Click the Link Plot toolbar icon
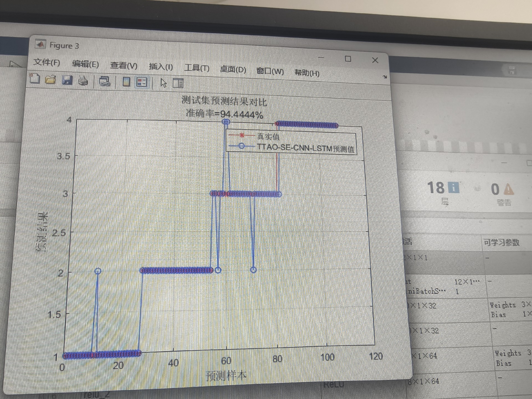This screenshot has width=532, height=399. (x=104, y=81)
